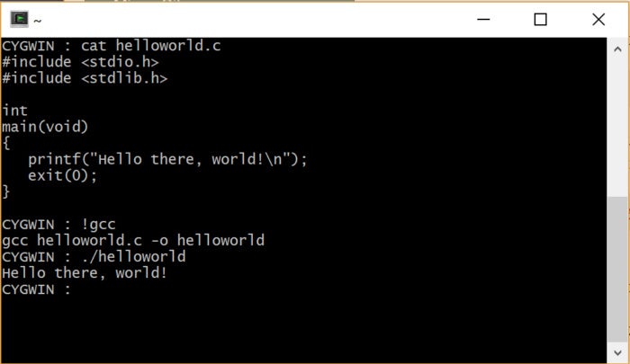Click the 'gcc helloworld.c -o helloworld' line

133,240
